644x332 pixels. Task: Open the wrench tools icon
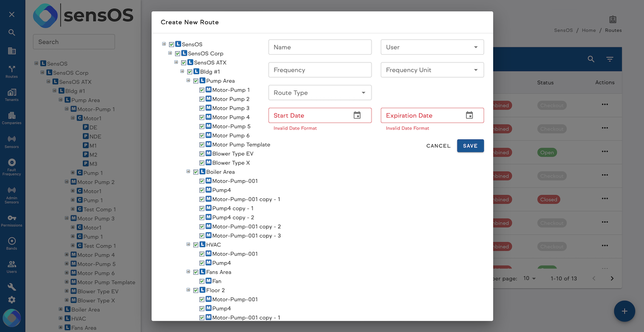12,287
